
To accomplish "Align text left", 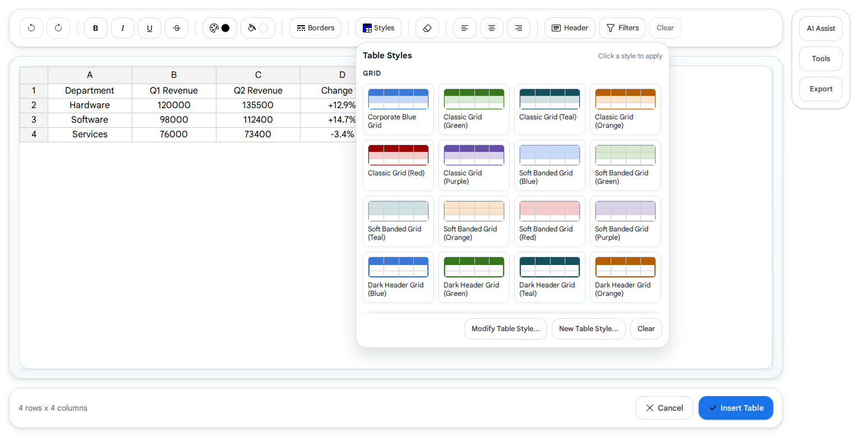I will tap(465, 28).
